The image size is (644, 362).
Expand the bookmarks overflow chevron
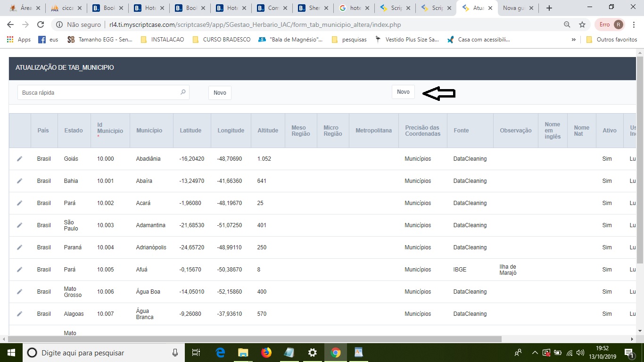coord(574,40)
